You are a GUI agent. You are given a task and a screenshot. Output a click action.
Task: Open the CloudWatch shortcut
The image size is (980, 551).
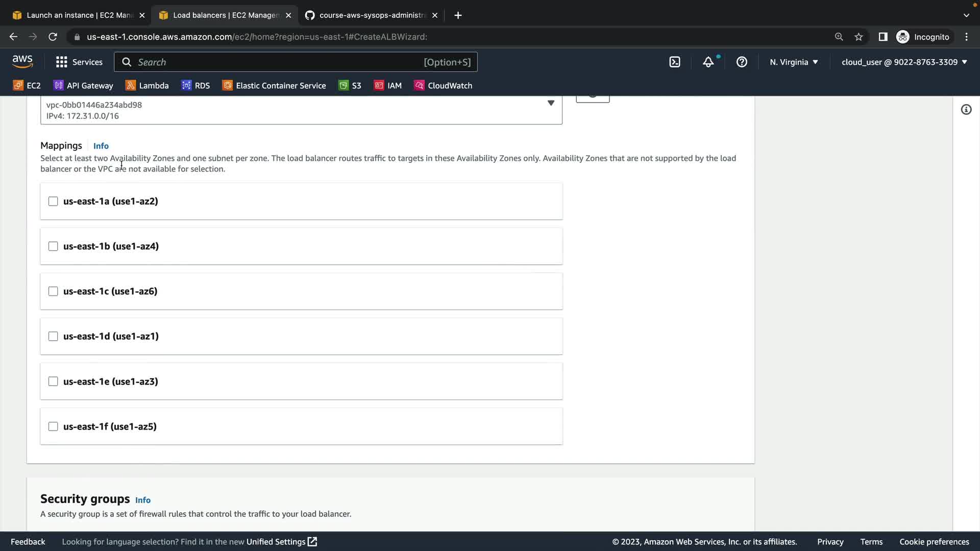(x=443, y=86)
